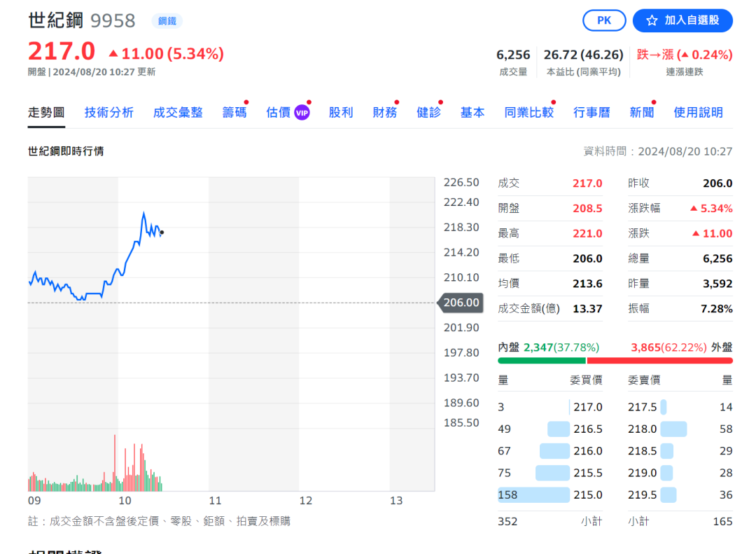Switch to the 技術分析 tab
Image resolution: width=756 pixels, height=554 pixels.
109,113
